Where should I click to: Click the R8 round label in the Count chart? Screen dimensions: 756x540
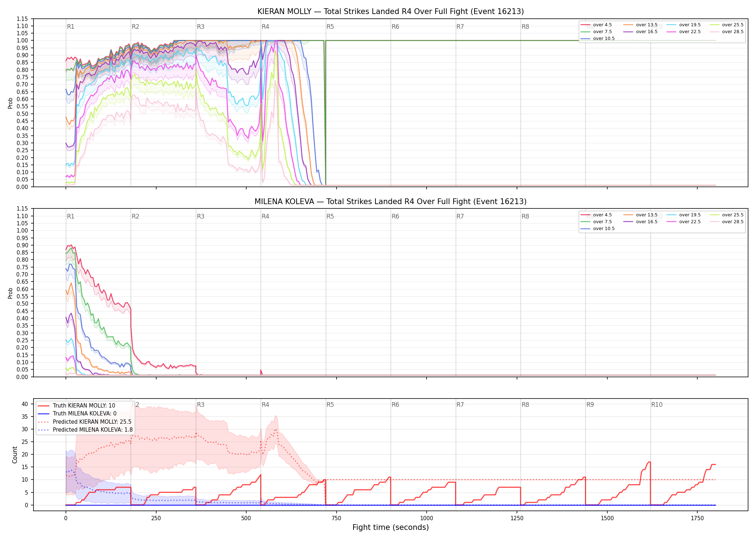tap(525, 405)
